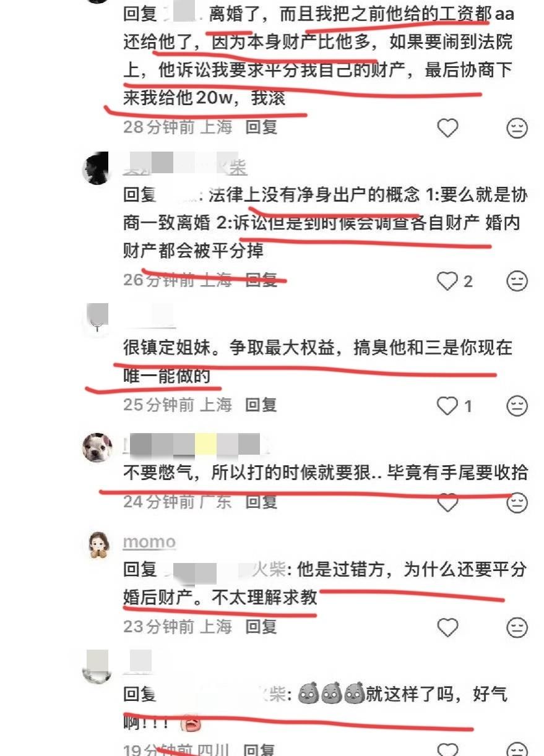Like the comment with 2 likes
544x756 pixels.
tap(447, 281)
